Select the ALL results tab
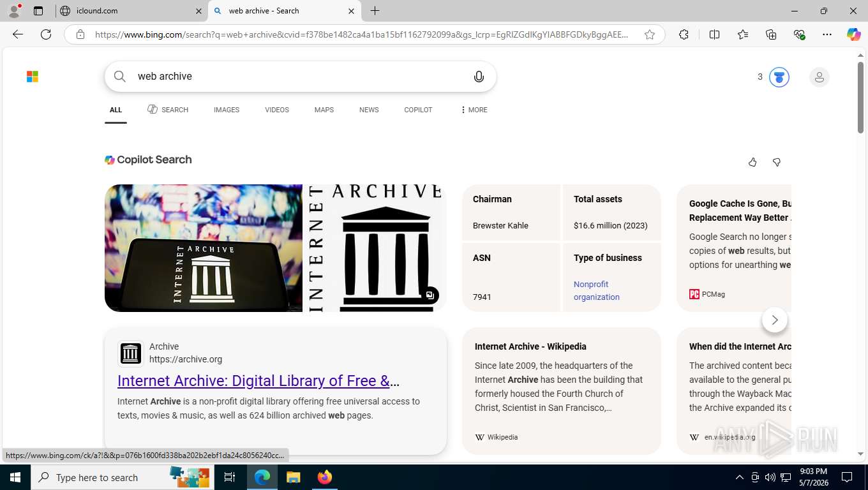868x490 pixels. pos(116,110)
